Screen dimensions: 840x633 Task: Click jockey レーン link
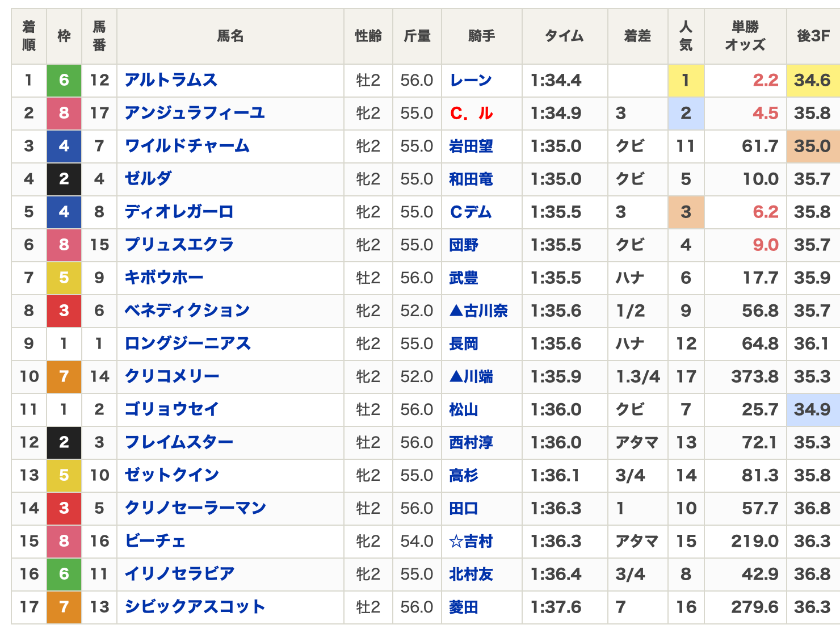[471, 80]
